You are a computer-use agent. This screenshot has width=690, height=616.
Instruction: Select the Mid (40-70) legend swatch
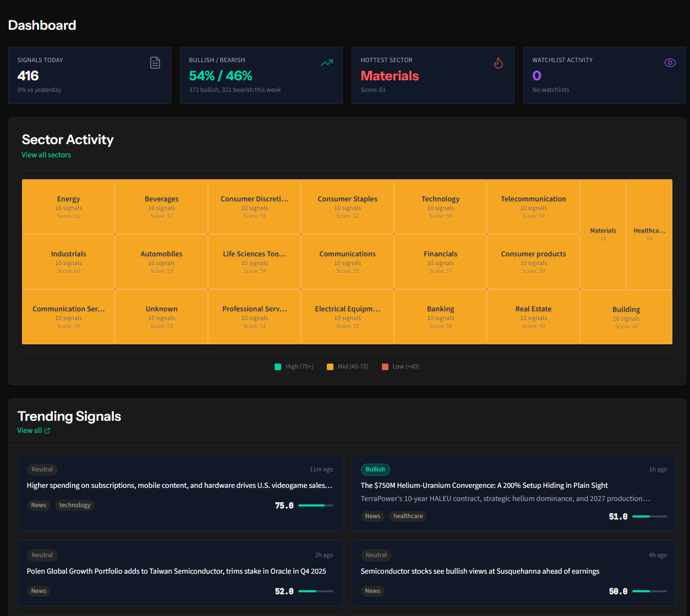pyautogui.click(x=331, y=366)
